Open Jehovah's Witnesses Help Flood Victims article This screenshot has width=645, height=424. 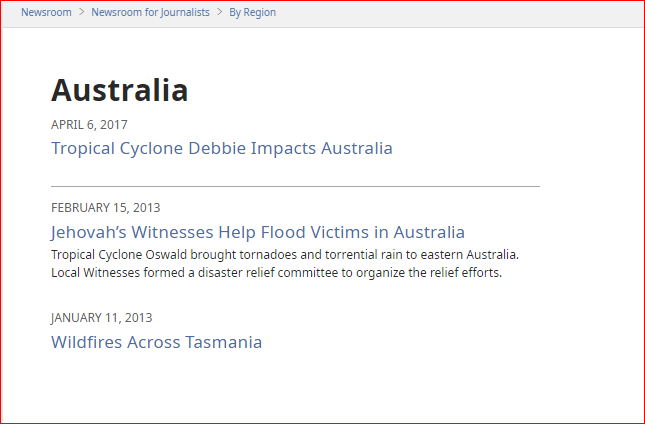point(258,232)
